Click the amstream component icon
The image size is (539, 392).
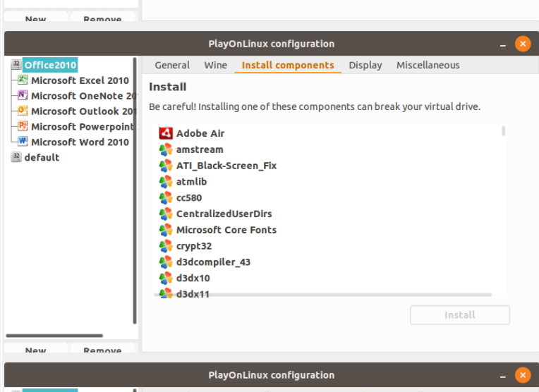point(166,149)
